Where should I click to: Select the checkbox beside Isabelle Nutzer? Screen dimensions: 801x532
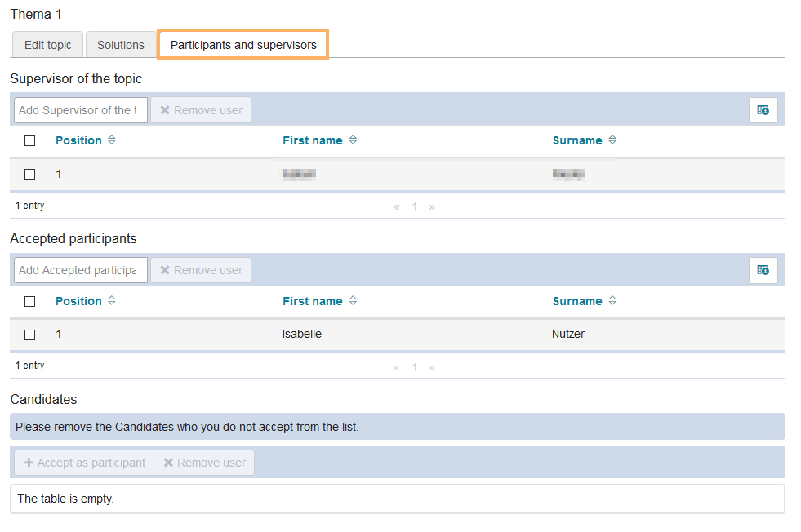pyautogui.click(x=30, y=335)
